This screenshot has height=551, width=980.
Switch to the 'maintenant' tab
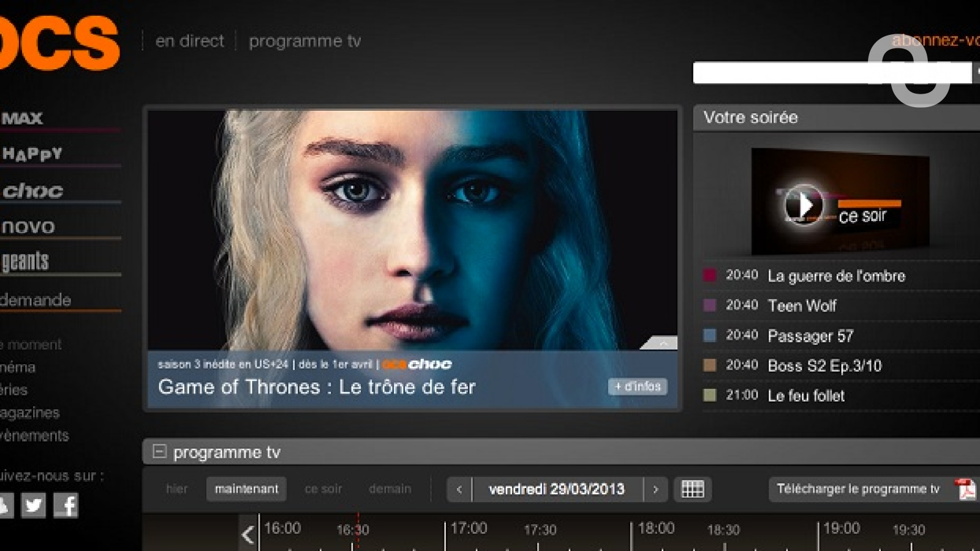click(x=246, y=489)
